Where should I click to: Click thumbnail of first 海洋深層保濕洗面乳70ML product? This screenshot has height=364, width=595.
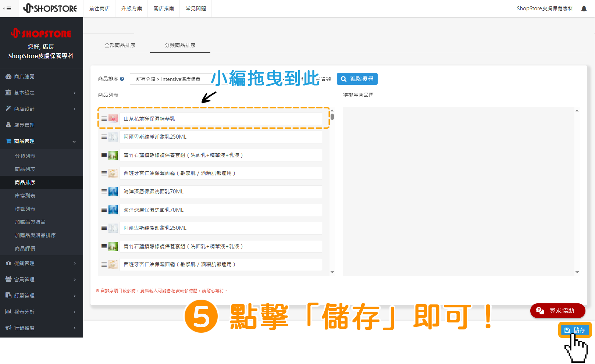click(x=113, y=192)
